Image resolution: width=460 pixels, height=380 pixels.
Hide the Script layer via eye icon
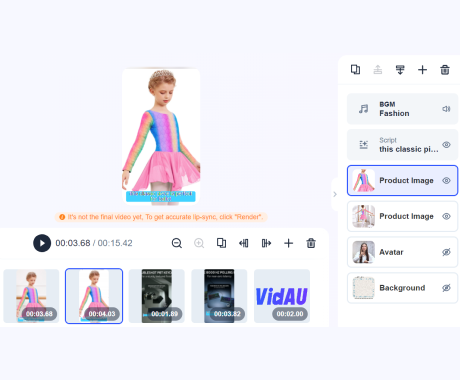[x=446, y=145]
